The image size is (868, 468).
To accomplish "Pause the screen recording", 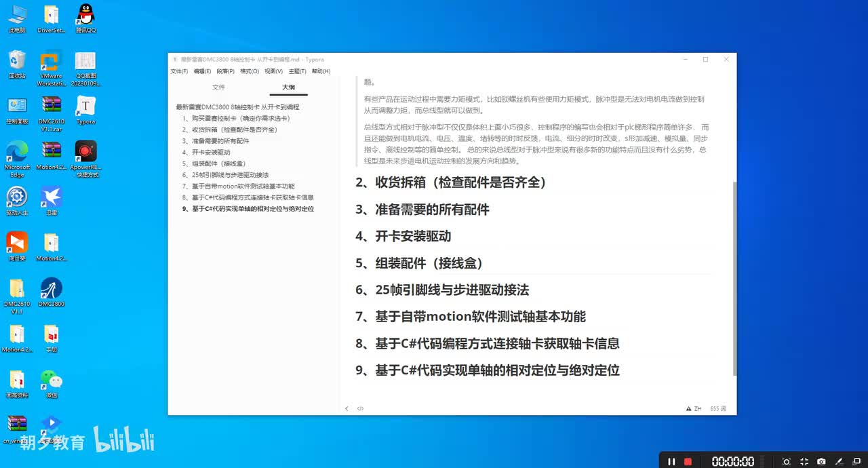I will (x=671, y=461).
